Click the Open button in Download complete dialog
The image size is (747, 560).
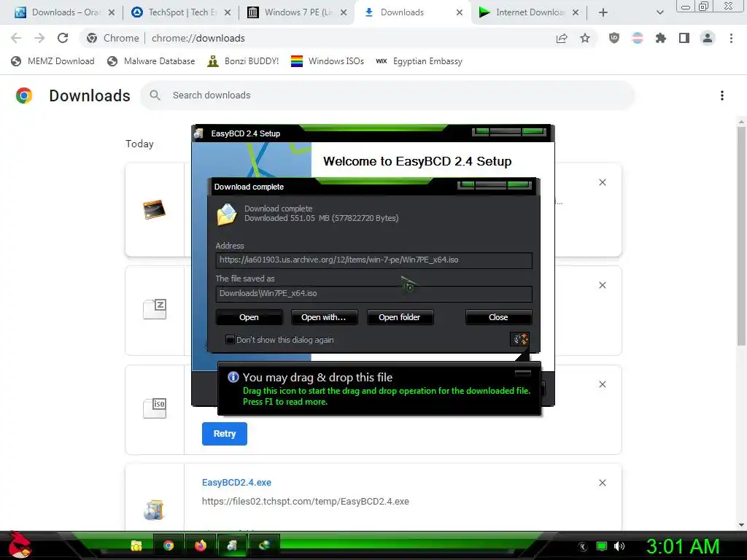[249, 317]
